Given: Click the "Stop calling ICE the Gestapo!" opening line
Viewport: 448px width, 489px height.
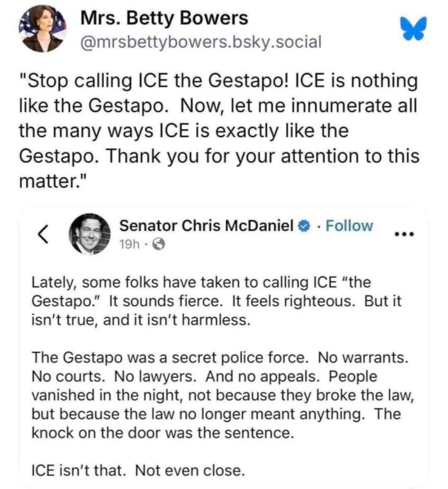Looking at the screenshot, I should click(x=218, y=80).
